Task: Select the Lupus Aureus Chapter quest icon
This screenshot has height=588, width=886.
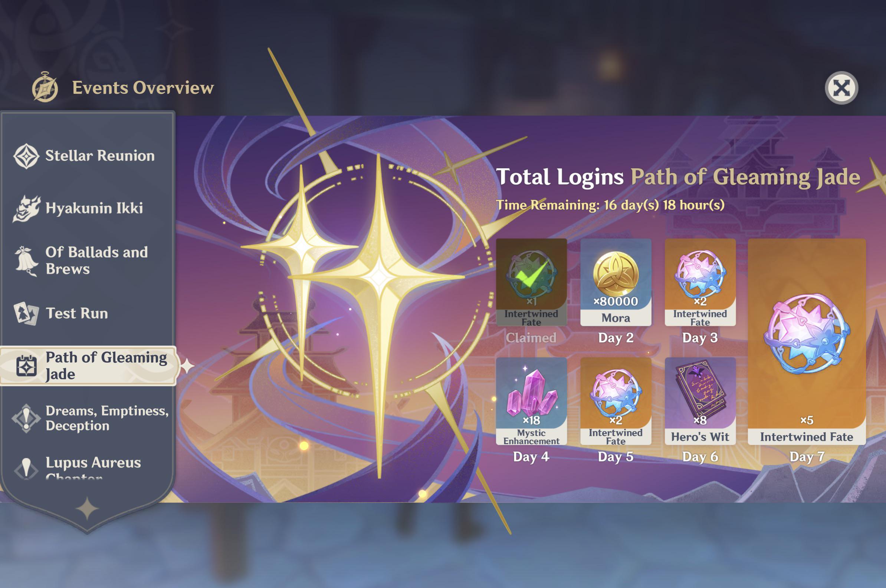Action: 26,468
